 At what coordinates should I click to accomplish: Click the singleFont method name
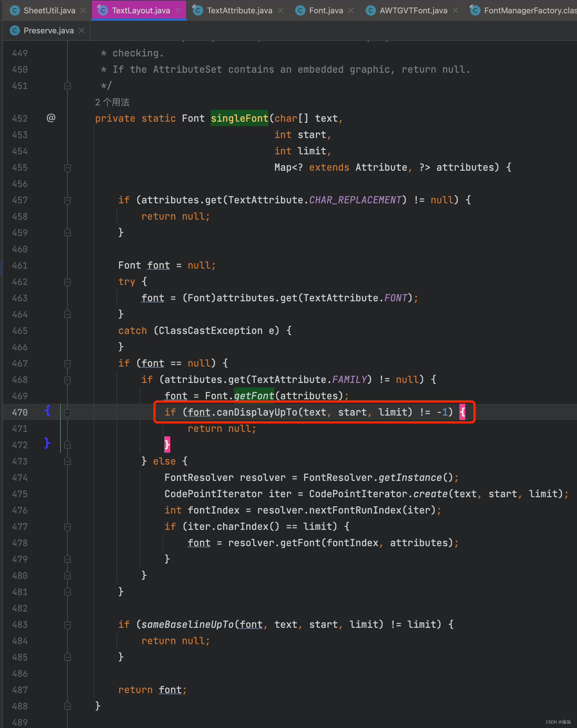click(240, 118)
